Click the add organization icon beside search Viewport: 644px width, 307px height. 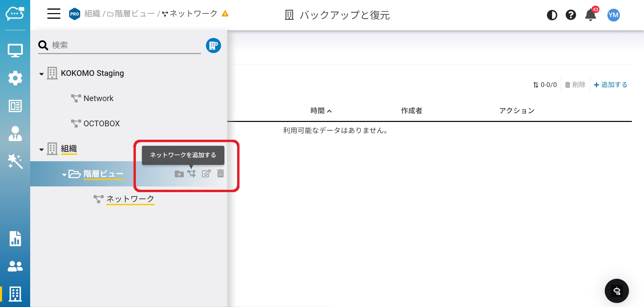pos(213,46)
